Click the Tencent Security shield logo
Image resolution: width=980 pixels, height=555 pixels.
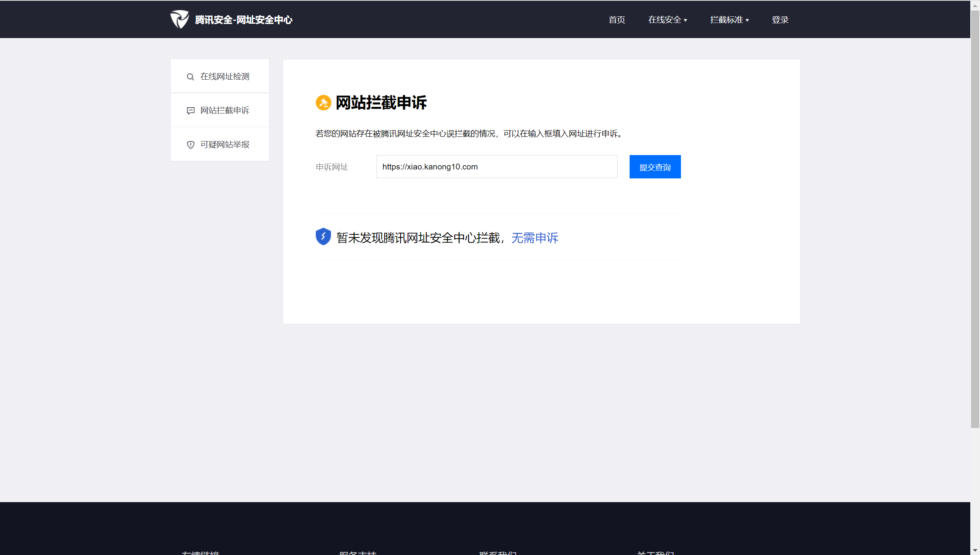(180, 19)
